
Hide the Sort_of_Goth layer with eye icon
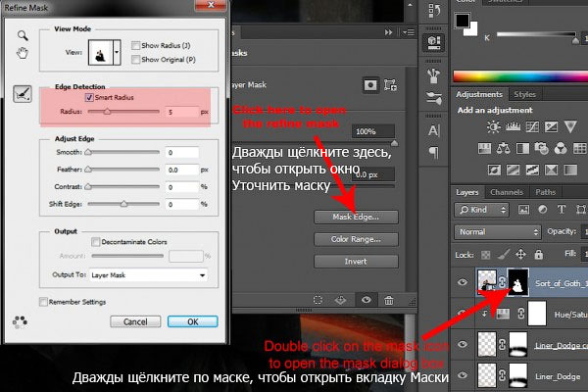462,281
